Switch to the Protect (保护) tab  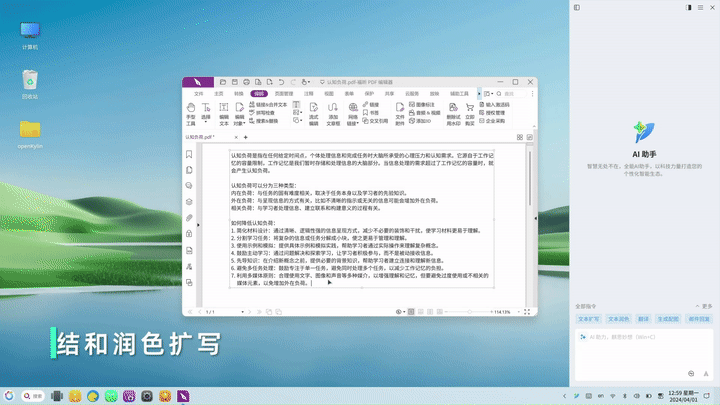(369, 94)
